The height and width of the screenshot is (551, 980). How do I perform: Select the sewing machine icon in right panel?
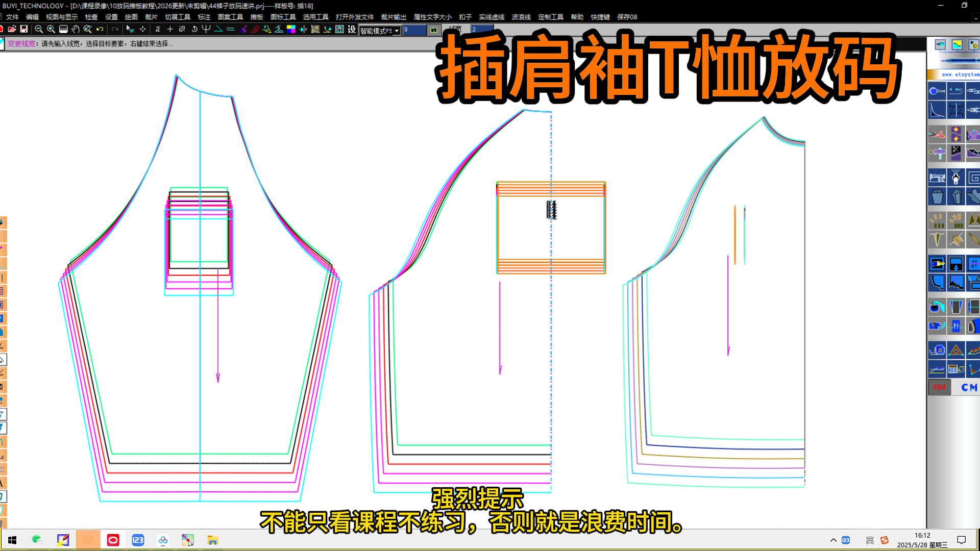click(937, 177)
